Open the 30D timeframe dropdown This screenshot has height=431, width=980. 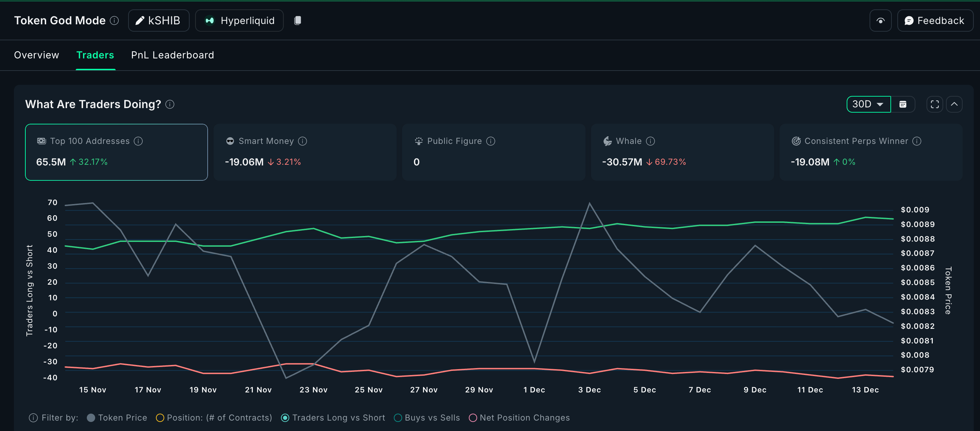pyautogui.click(x=868, y=104)
